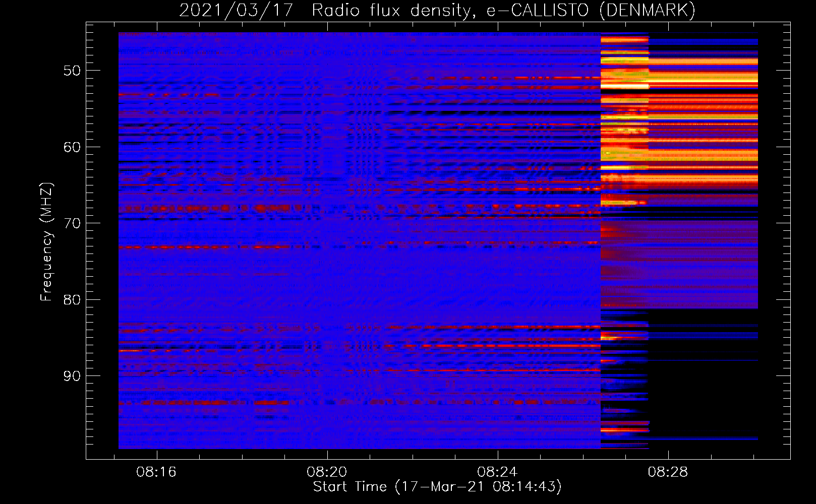Click the plot title '2021/03/17 Radio flux density'

click(x=437, y=10)
